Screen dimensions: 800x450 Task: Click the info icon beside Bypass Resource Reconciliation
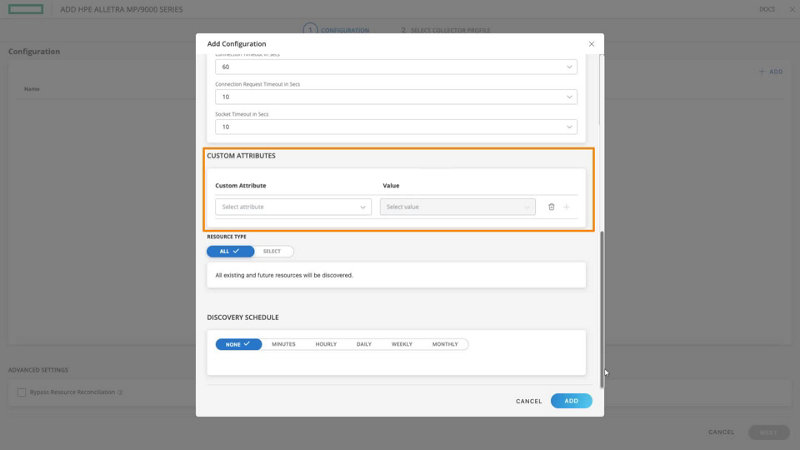pyautogui.click(x=120, y=392)
